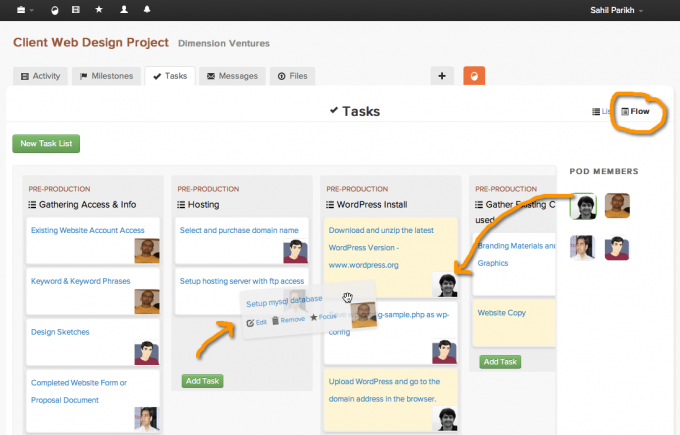Image resolution: width=680 pixels, height=435 pixels.
Task: Click the star favorites icon in top bar
Action: (99, 9)
